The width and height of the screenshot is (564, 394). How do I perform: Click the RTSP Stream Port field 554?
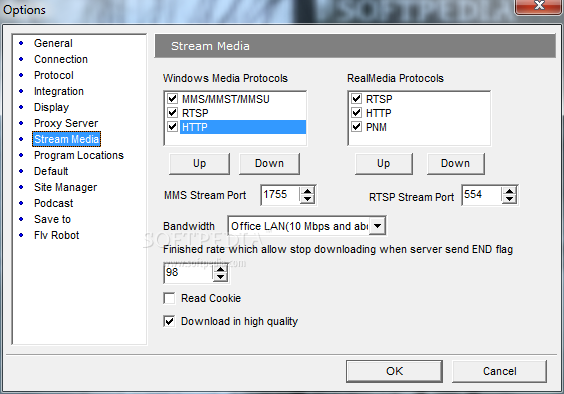pos(482,195)
